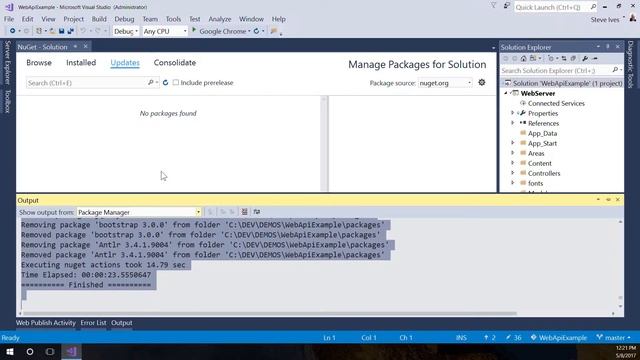Expand the References tree node

pos(513,123)
